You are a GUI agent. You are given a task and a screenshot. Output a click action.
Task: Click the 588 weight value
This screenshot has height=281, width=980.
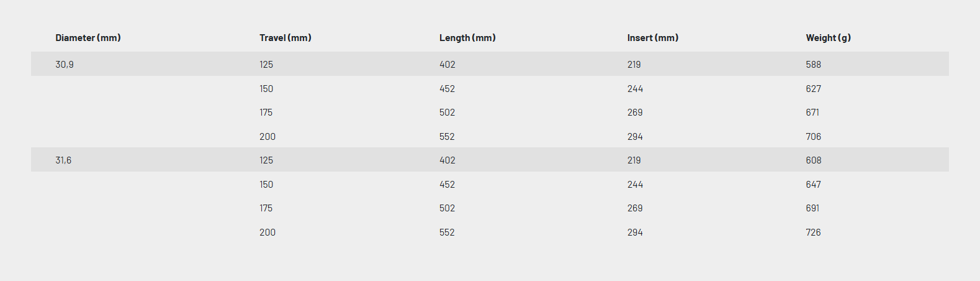pyautogui.click(x=814, y=65)
